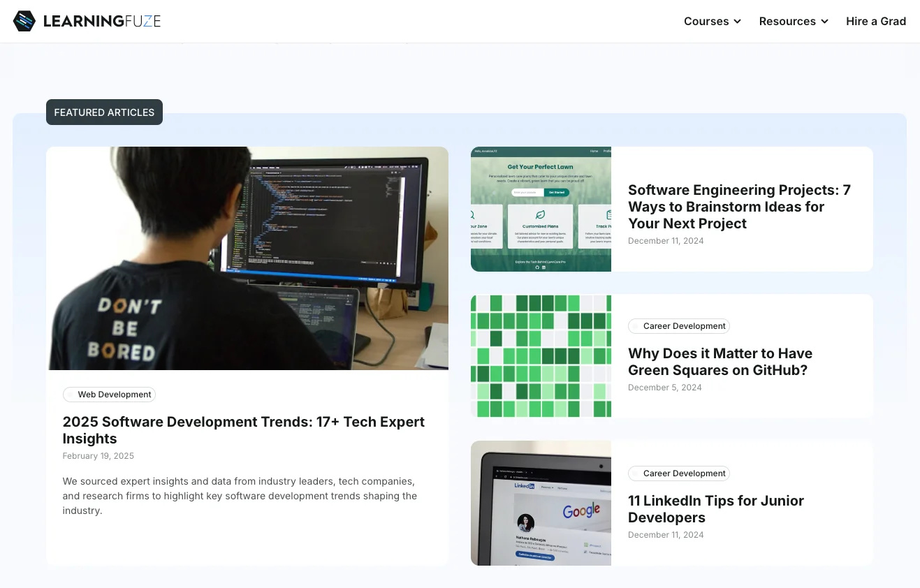The image size is (920, 588).
Task: Open the 2025 Software Development Trends article
Action: point(243,430)
